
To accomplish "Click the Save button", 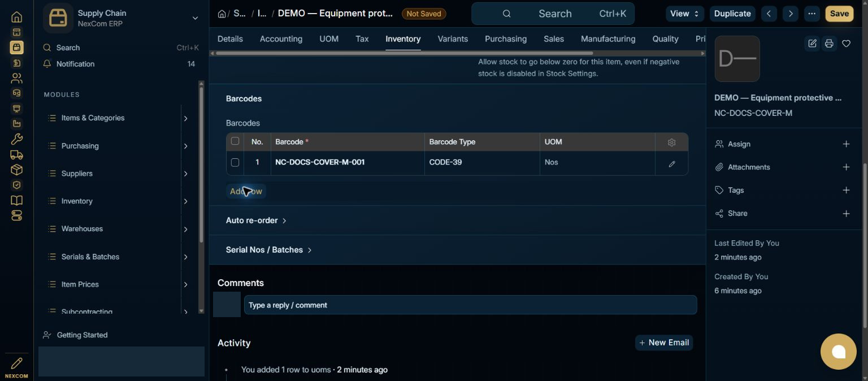I will pyautogui.click(x=839, y=14).
